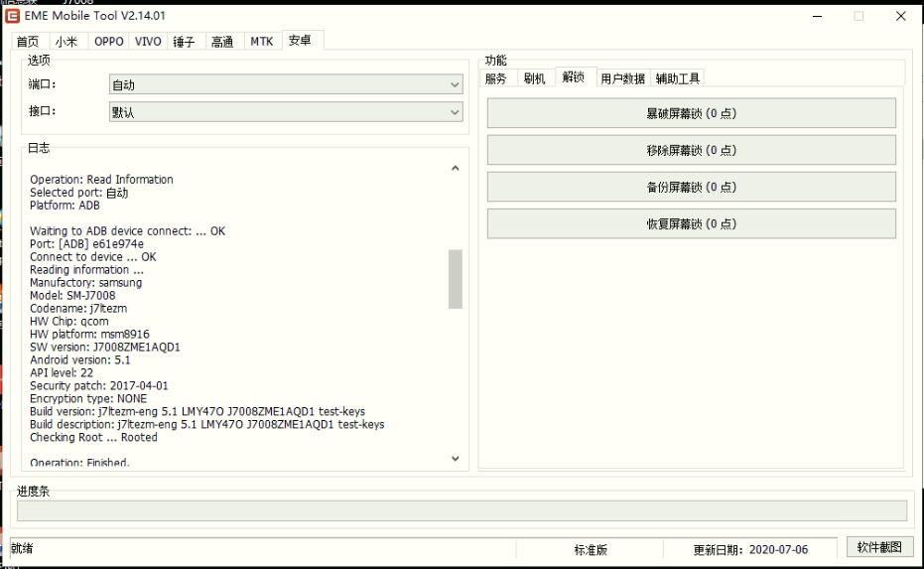Open the 服务 function tab
The height and width of the screenshot is (569, 924).
[496, 78]
